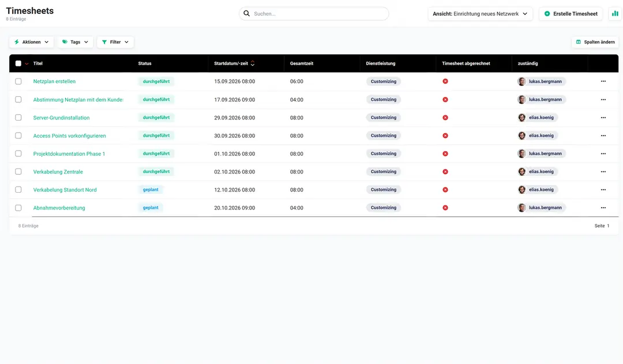Click the sort arrows on Startdatum/-zeit
Viewport: 623px width, 364px height.
point(253,63)
